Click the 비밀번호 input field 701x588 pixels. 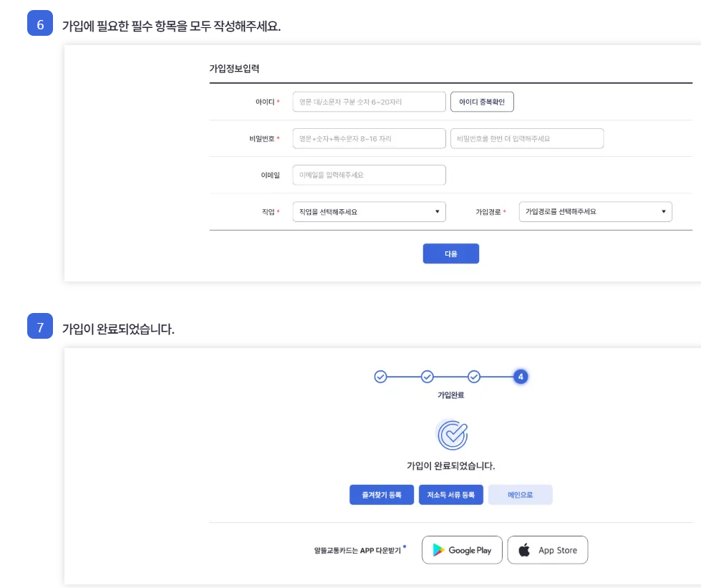[x=369, y=138]
